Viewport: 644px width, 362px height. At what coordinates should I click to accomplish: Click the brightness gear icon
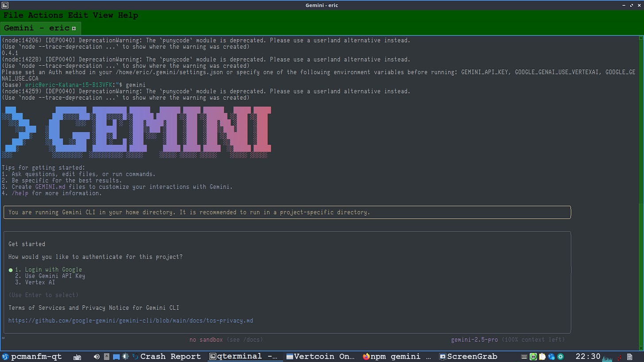coord(126,356)
